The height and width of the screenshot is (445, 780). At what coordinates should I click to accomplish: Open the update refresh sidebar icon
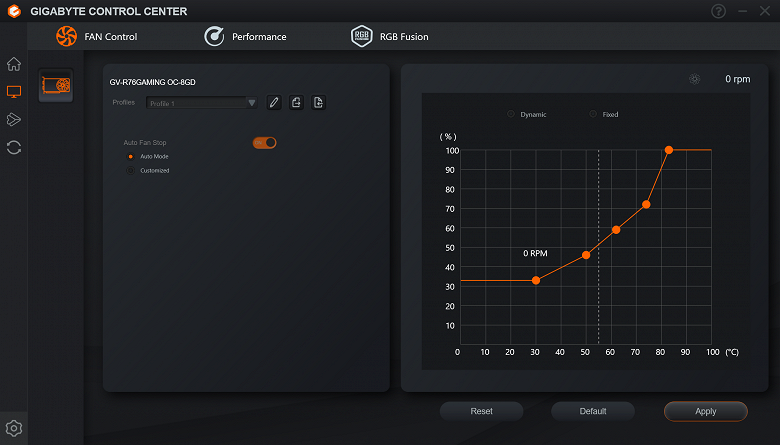(x=14, y=147)
